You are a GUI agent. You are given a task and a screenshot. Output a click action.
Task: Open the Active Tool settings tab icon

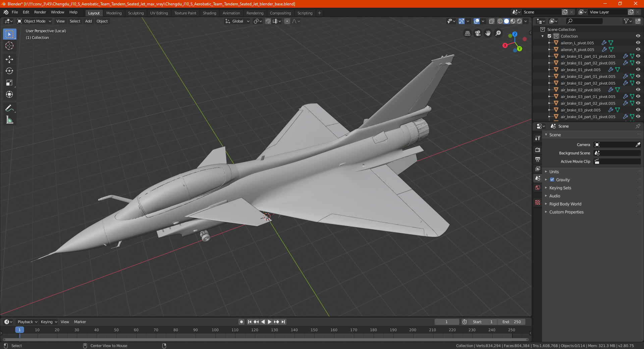tap(538, 138)
